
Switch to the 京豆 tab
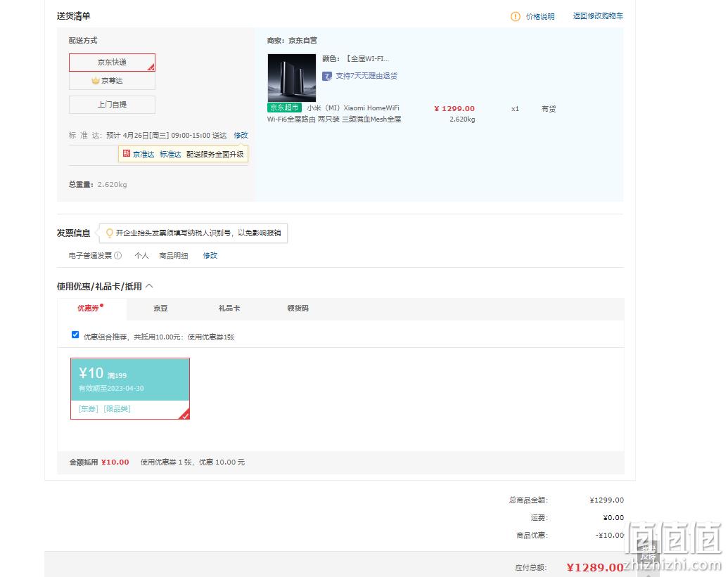click(x=160, y=309)
